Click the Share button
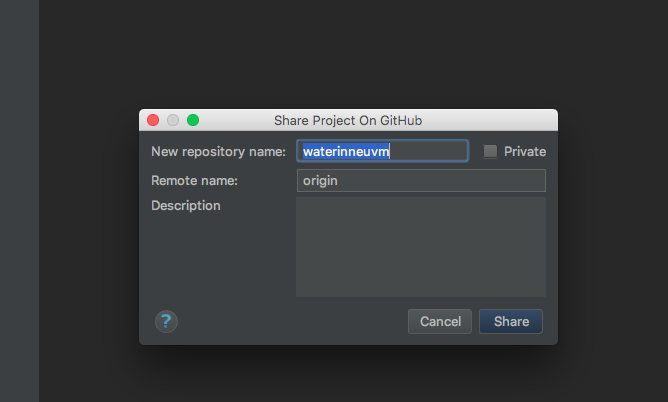This screenshot has width=668, height=402. 511,322
